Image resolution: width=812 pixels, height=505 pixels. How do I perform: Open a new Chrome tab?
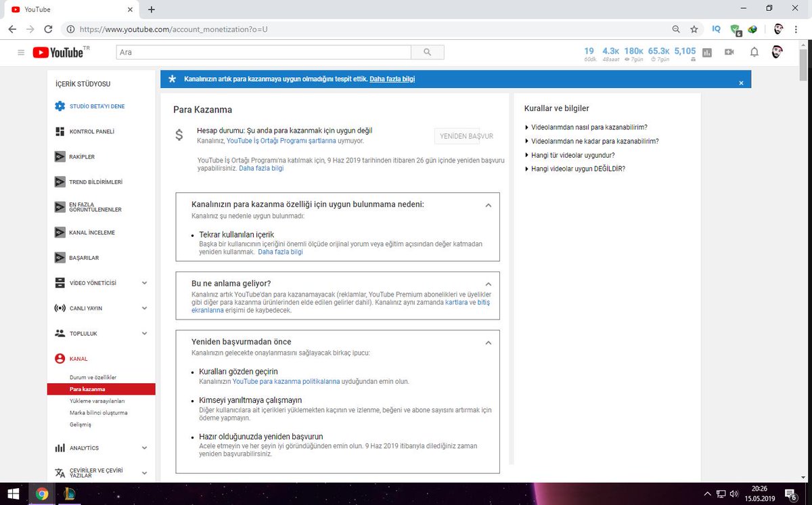(x=152, y=9)
